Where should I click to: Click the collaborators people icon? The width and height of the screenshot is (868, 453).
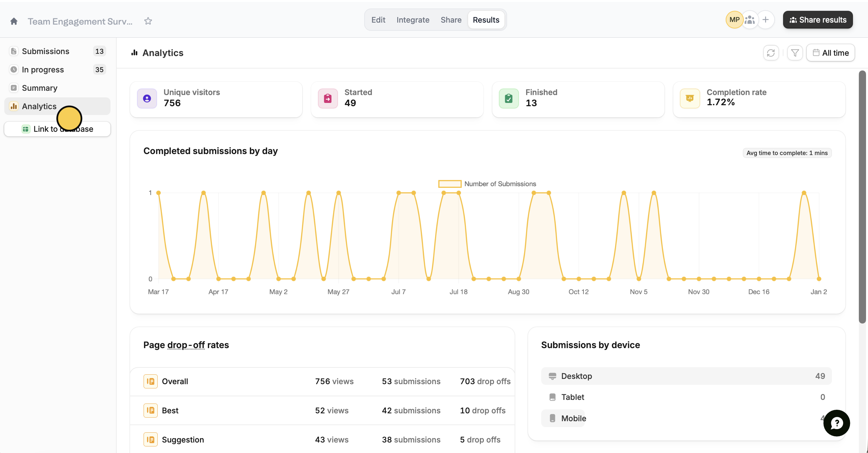point(750,20)
